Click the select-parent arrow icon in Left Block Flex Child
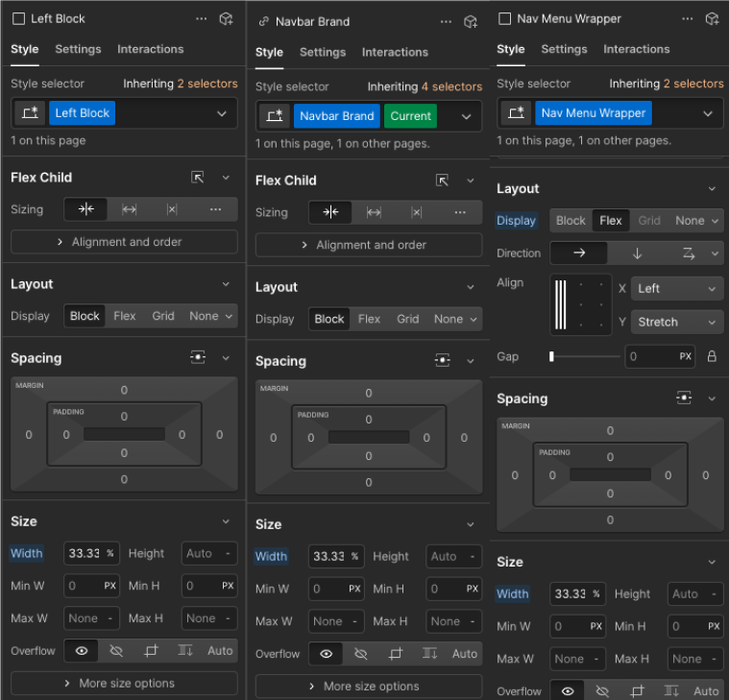The width and height of the screenshot is (729, 700). 198,178
